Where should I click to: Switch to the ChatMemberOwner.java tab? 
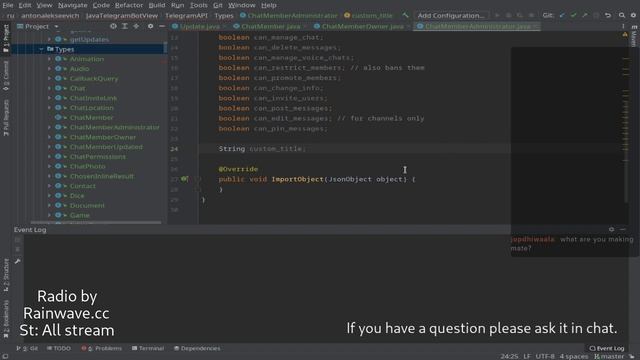(x=362, y=26)
